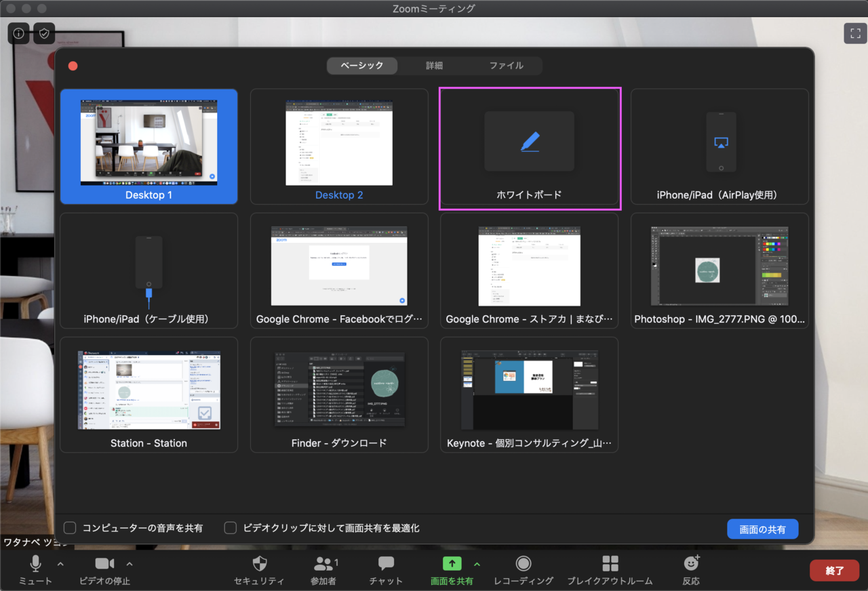Check ビデオクリップに対して画面共有を最適化
The image size is (868, 591).
click(x=231, y=528)
